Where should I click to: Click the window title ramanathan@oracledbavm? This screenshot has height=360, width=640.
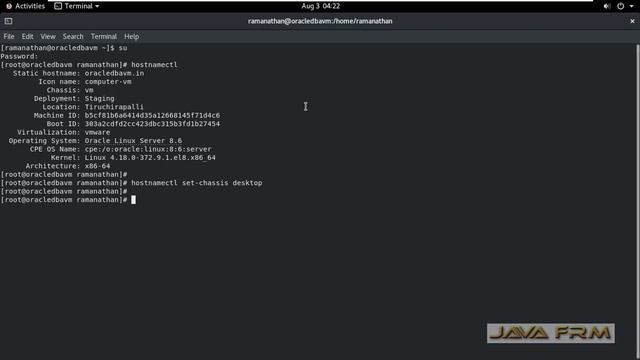click(x=320, y=21)
